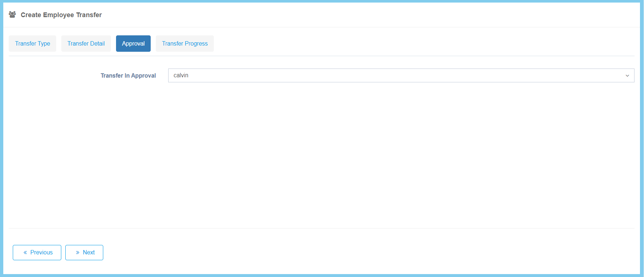The height and width of the screenshot is (277, 644).
Task: Open the Transfer In Approval combo box
Action: (x=401, y=75)
